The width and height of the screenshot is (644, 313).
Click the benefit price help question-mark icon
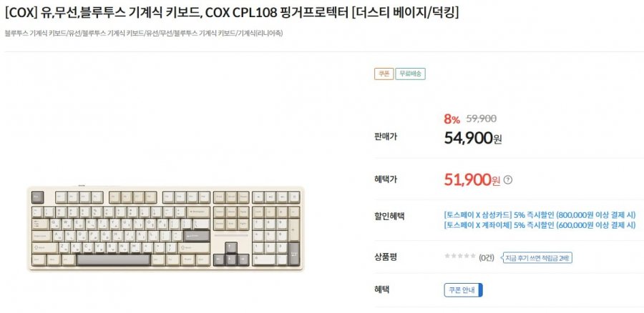click(x=508, y=180)
